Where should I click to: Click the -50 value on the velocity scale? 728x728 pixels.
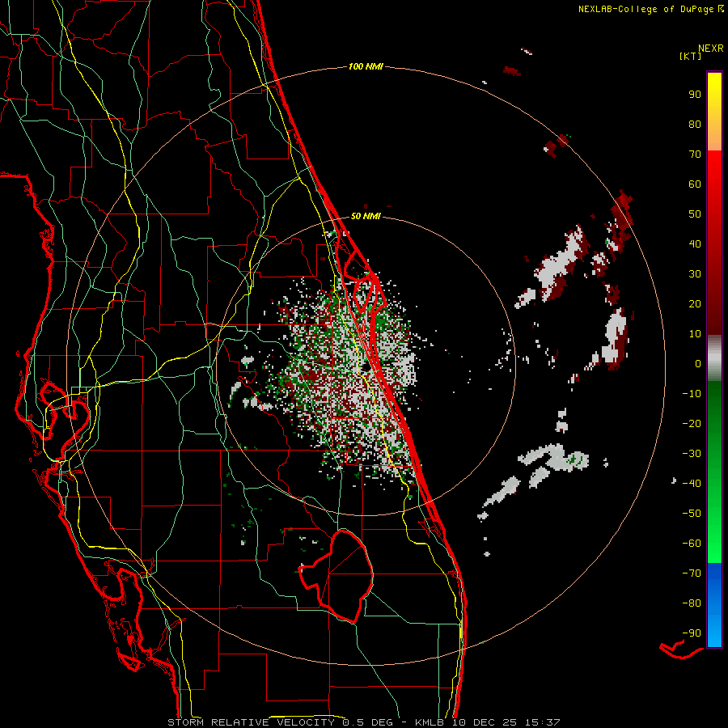(x=692, y=514)
